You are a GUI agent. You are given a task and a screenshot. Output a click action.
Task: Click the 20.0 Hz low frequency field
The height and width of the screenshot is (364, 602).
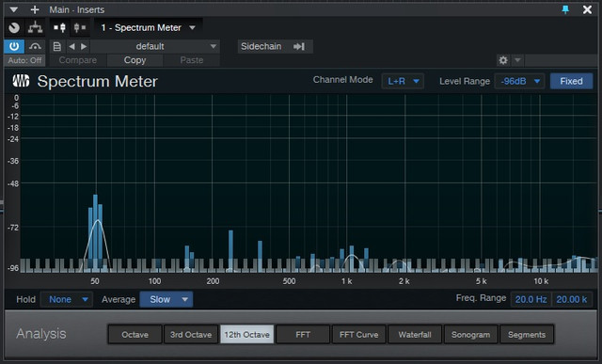tap(531, 299)
